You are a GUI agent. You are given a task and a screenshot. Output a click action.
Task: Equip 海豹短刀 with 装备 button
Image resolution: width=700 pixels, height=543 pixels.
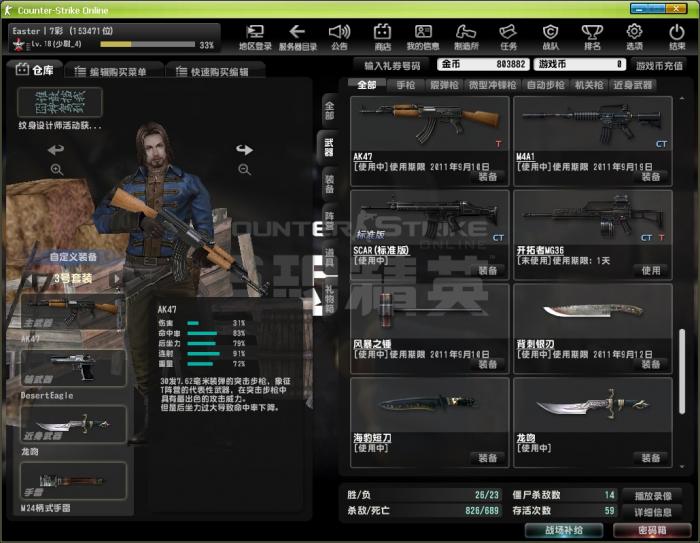(x=488, y=458)
